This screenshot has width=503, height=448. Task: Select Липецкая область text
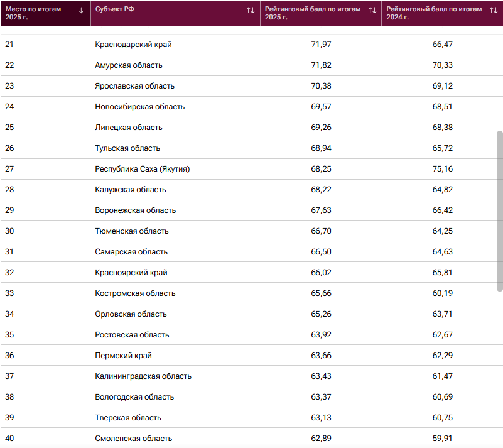128,128
